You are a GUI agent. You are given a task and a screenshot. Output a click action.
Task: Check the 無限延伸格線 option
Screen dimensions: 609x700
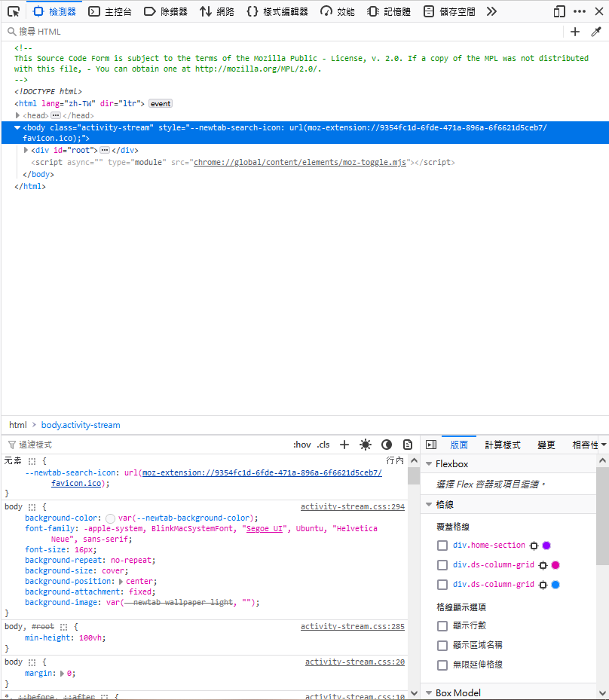(x=442, y=665)
